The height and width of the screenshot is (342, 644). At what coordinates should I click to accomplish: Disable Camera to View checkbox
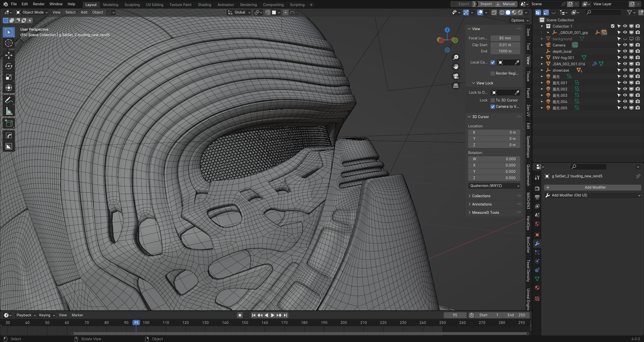493,107
